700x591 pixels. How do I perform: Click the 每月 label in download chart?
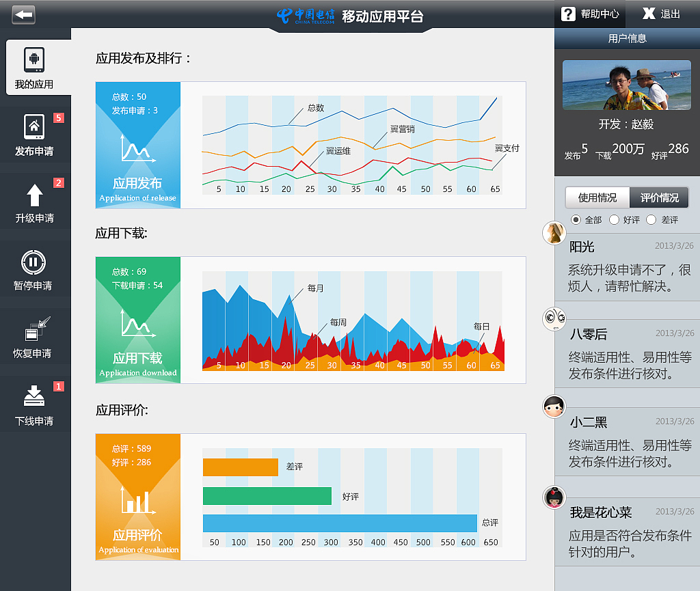315,288
